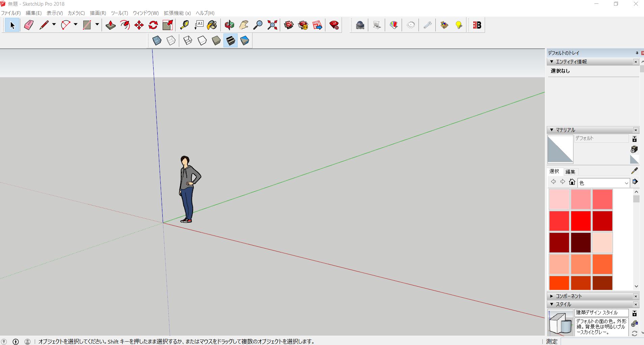Switch to Monochrome face style
Viewport: 644px width, 345px height.
pos(245,41)
